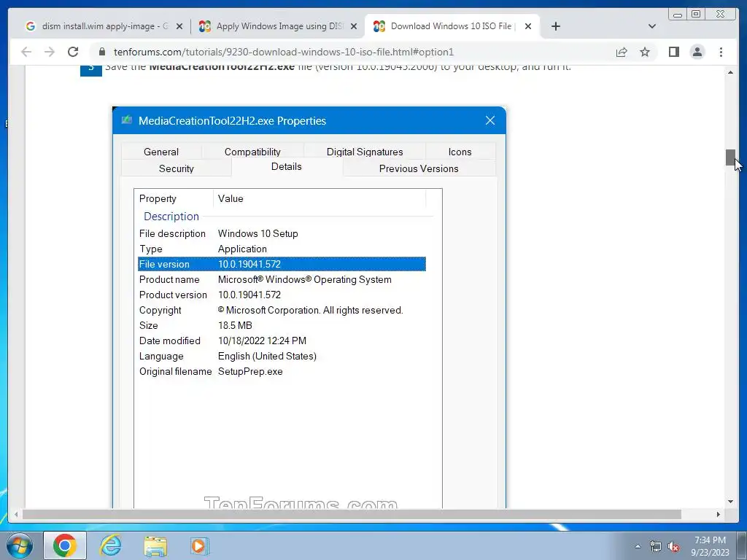Viewport: 747px width, 560px height.
Task: Open a new tab with plus button
Action: point(555,26)
